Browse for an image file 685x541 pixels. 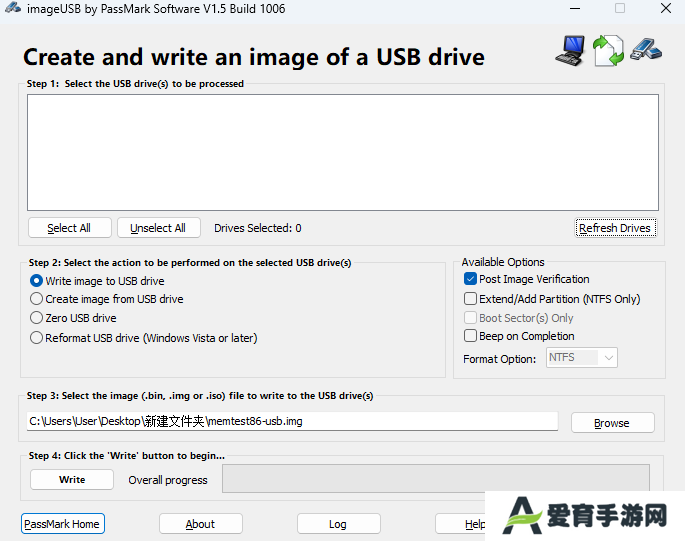pyautogui.click(x=612, y=423)
